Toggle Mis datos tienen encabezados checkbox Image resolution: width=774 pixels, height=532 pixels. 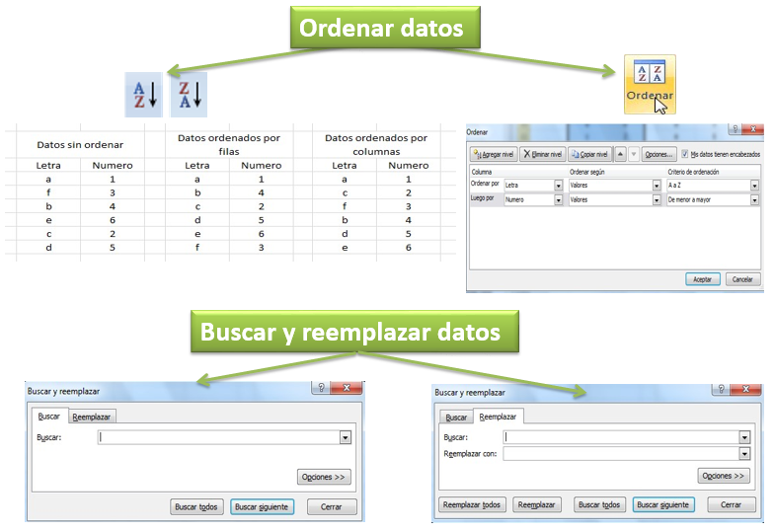tap(685, 154)
